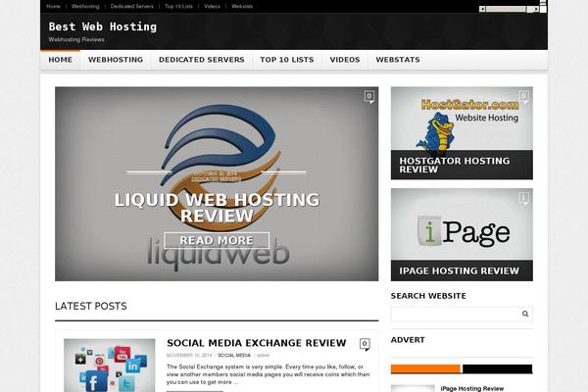This screenshot has width=588, height=392.
Task: Select the black tab under Advert
Action: pyautogui.click(x=497, y=368)
